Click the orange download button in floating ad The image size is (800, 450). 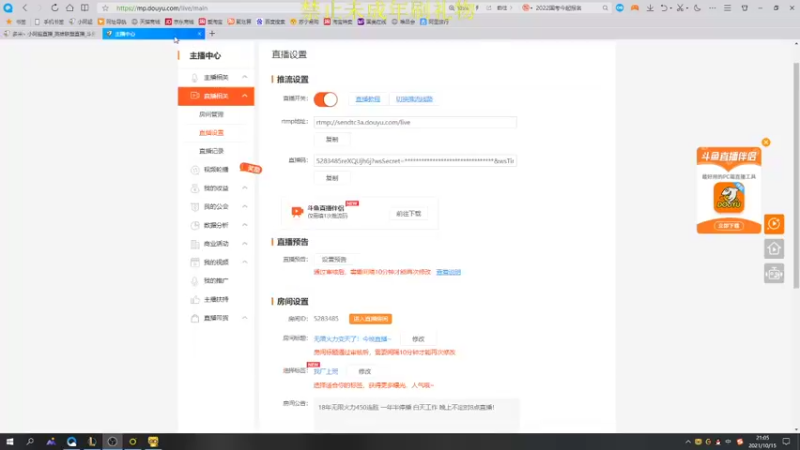tap(729, 226)
